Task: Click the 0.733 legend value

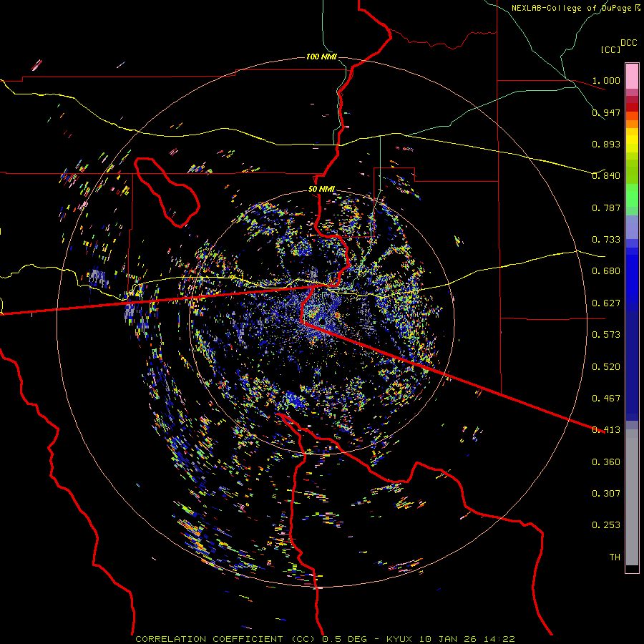Action: (606, 240)
